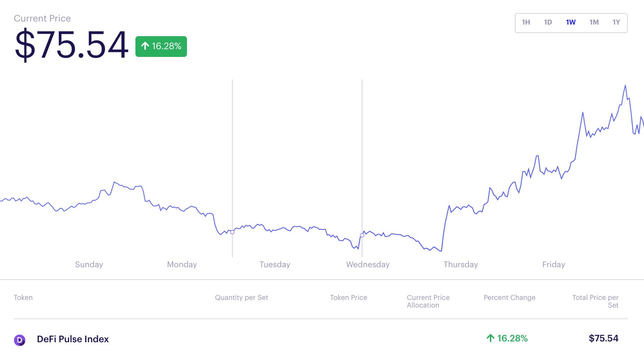644x363 pixels.
Task: Click the circular marker on Tuesday's boundary
Action: (x=232, y=232)
